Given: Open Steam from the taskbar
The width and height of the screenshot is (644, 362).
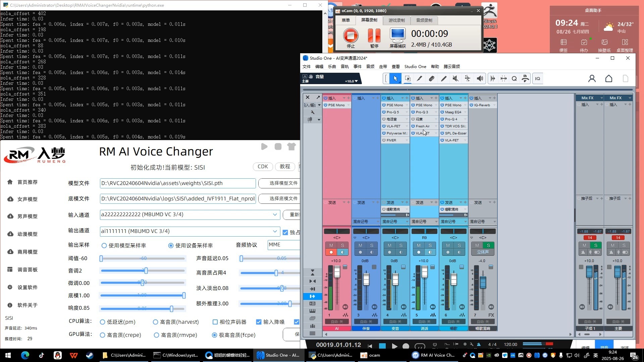Looking at the screenshot, I should click(90, 355).
